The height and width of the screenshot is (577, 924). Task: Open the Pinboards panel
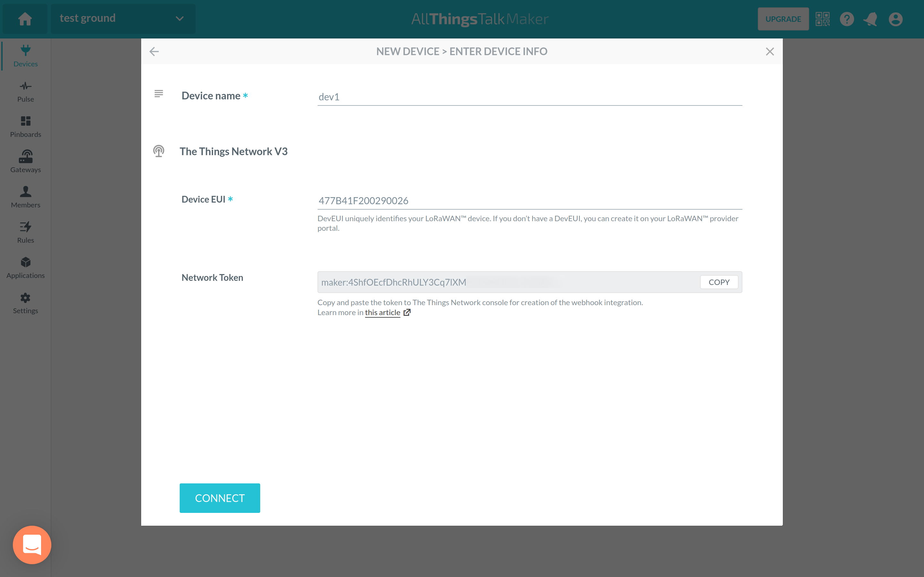[25, 126]
